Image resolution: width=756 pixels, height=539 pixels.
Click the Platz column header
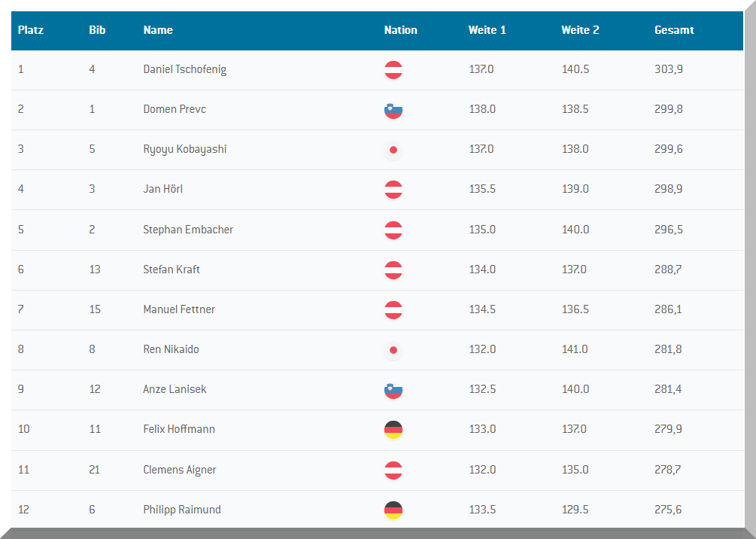point(31,30)
